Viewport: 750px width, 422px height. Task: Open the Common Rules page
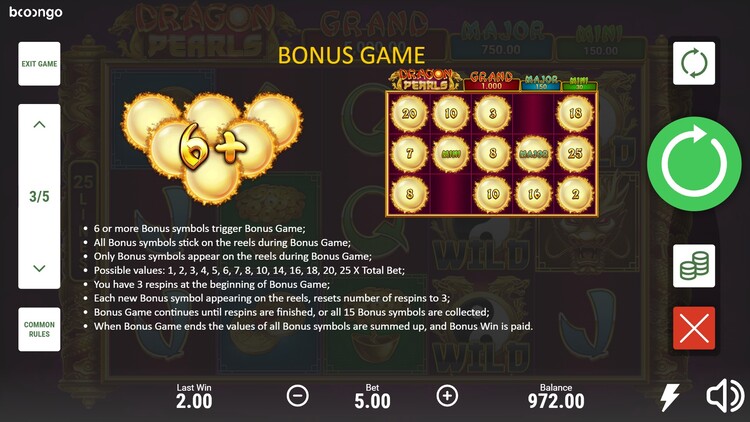tap(39, 329)
